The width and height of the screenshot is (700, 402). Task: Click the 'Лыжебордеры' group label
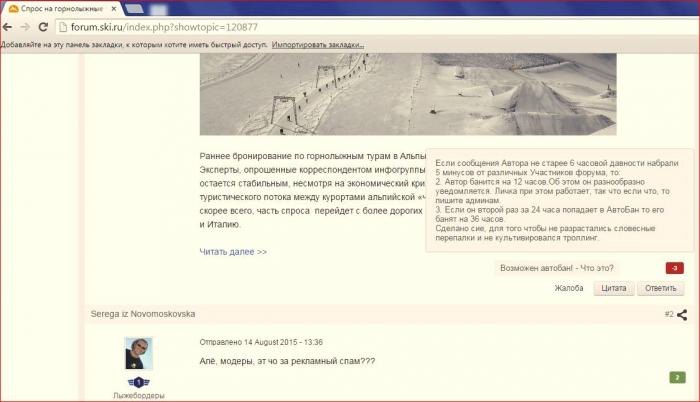139,396
